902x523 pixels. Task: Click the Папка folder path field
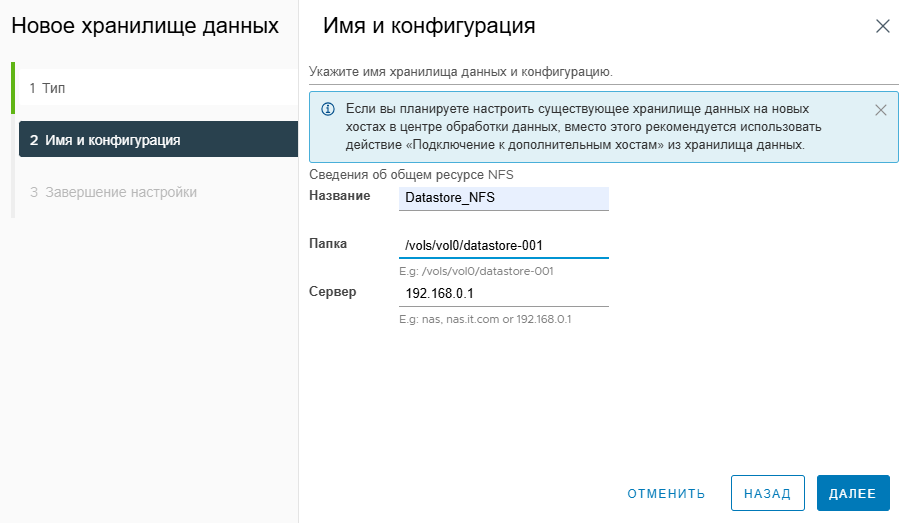(x=503, y=246)
